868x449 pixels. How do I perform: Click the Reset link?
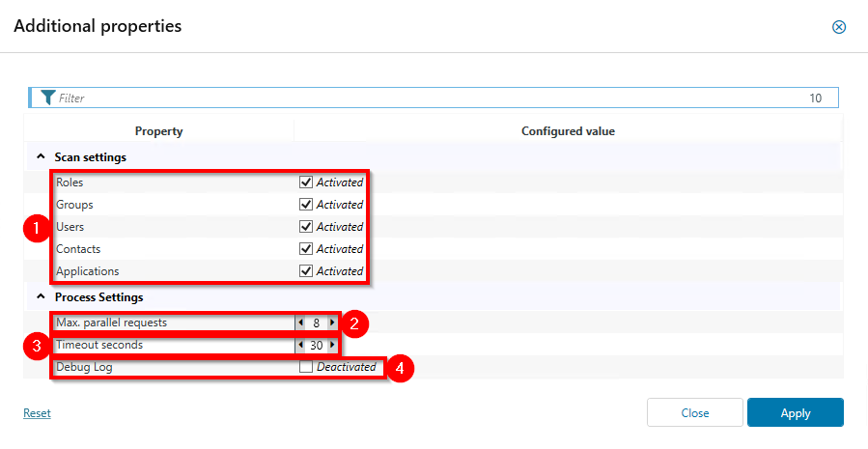37,413
